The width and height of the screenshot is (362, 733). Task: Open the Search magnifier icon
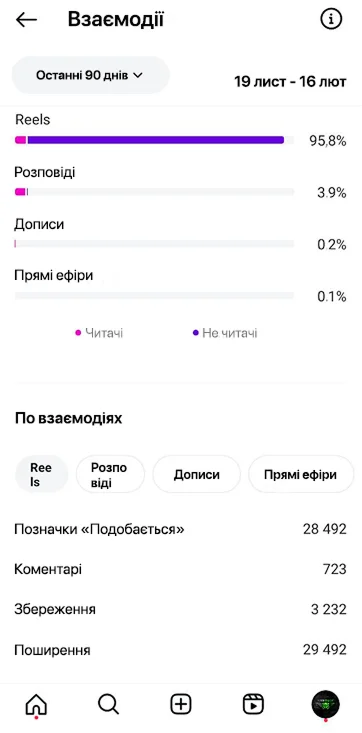click(x=109, y=704)
